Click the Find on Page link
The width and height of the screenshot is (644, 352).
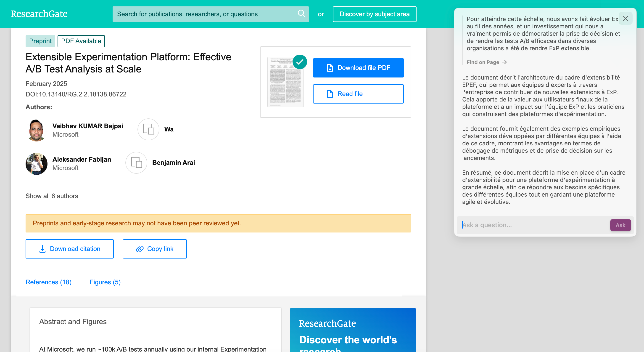click(486, 62)
